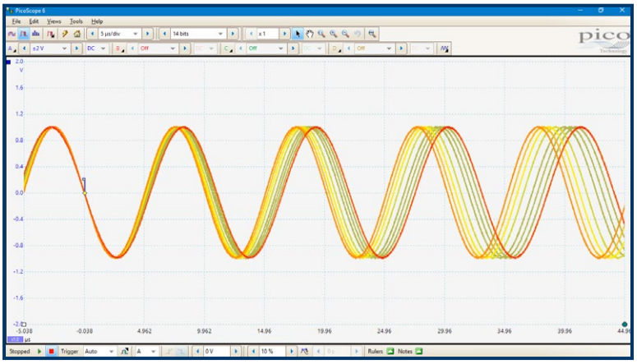Increase Channel A voltage range
The image size is (637, 364).
76,48
